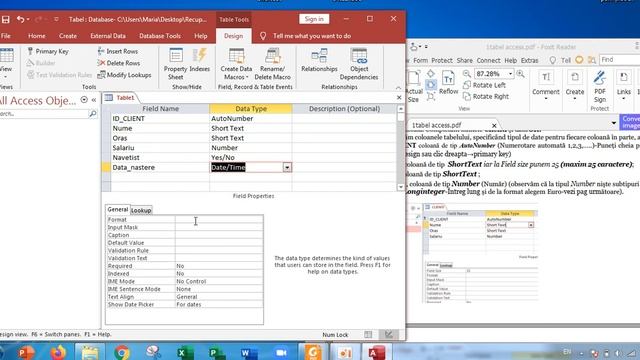Open the Database Tools tab
The image size is (640, 360).
point(160,36)
